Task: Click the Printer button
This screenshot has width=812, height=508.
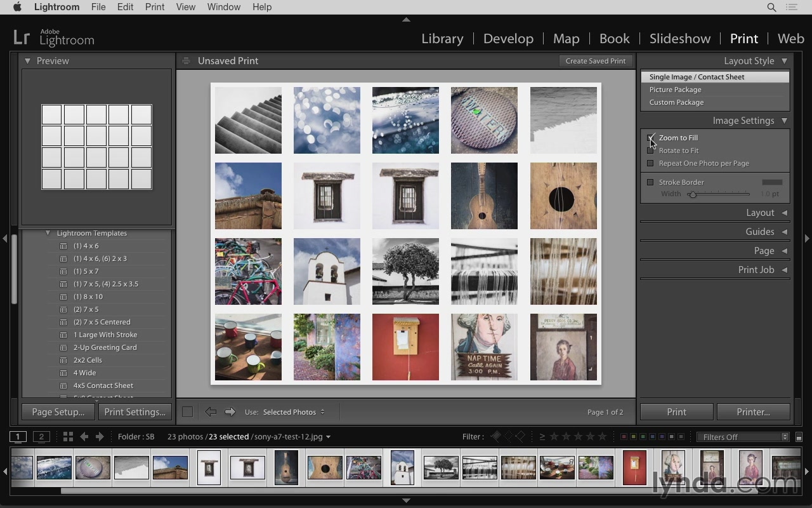Action: click(x=753, y=412)
